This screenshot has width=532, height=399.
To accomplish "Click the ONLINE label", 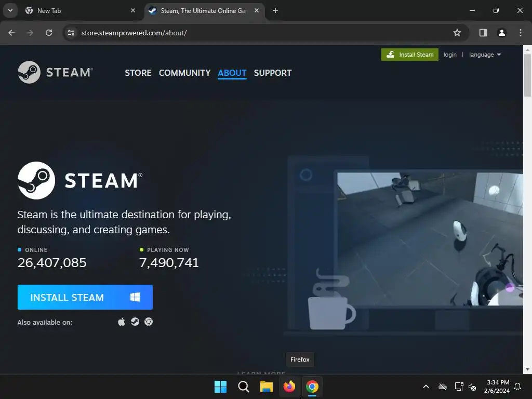I will [36, 250].
